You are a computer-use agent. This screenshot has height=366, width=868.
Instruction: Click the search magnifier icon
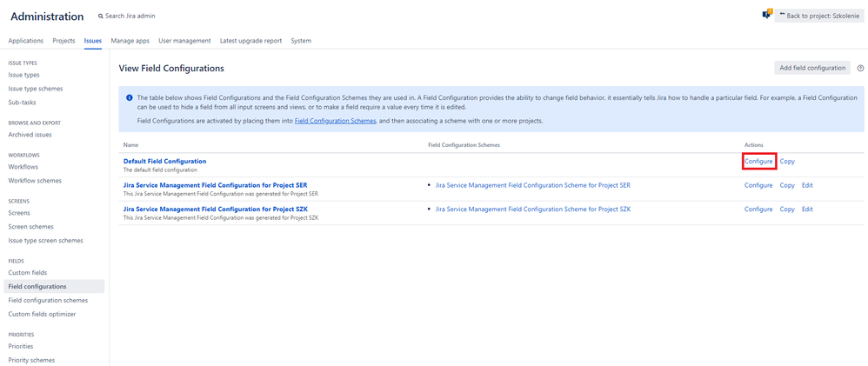101,16
